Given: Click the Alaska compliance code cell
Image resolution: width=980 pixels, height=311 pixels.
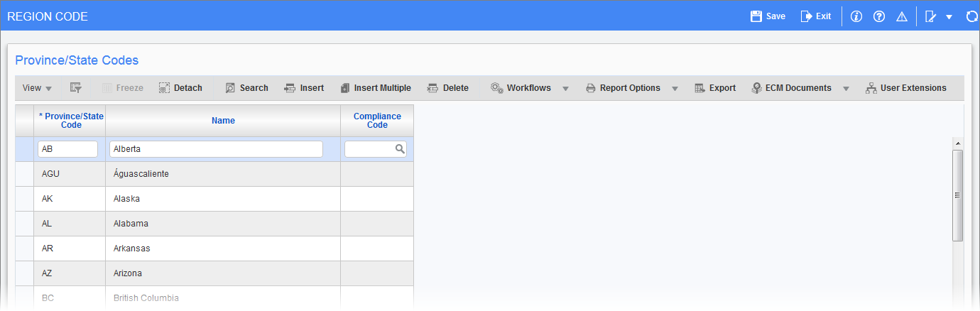Looking at the screenshot, I should point(377,199).
